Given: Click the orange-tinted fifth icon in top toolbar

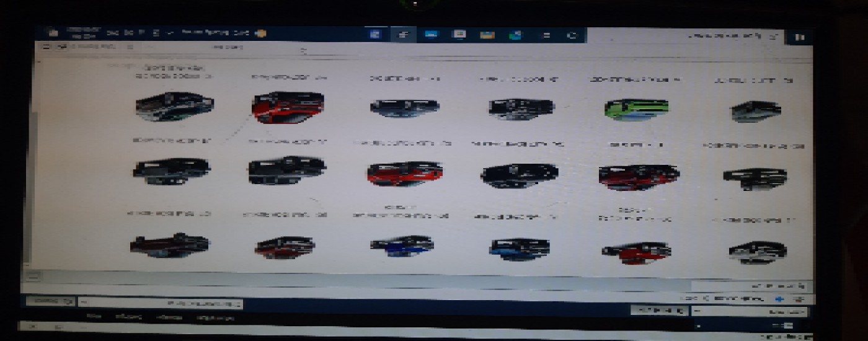Looking at the screenshot, I should [487, 35].
